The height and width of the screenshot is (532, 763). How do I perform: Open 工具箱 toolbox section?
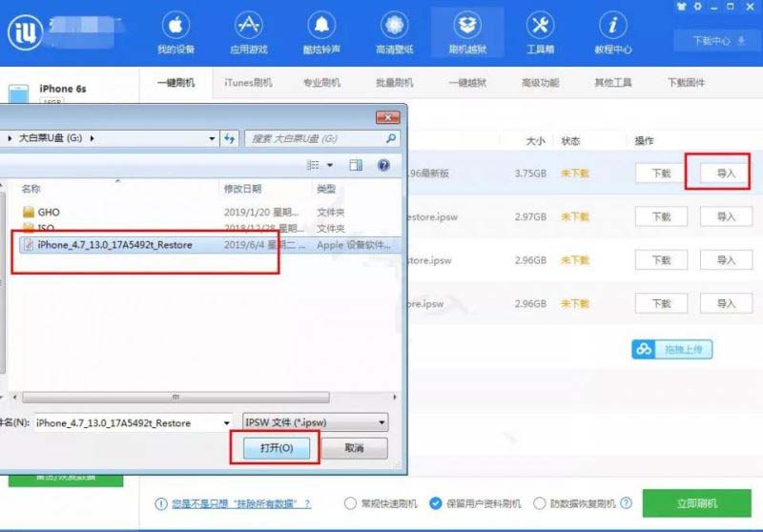[540, 33]
